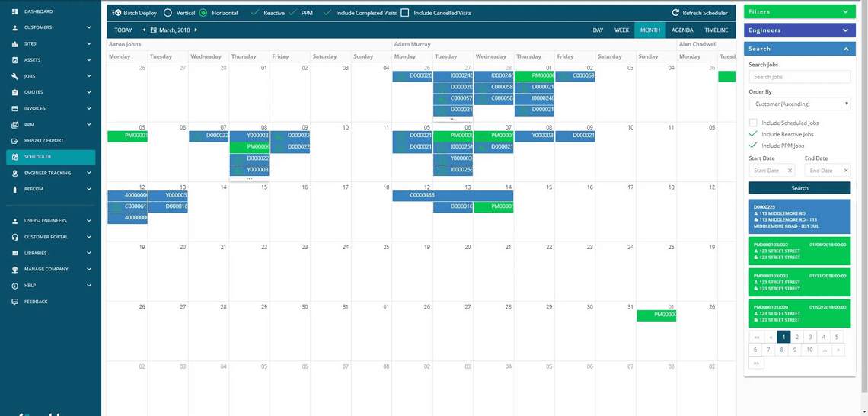This screenshot has height=416, width=868.
Task: Click the Search Jobs input field
Action: pos(799,77)
